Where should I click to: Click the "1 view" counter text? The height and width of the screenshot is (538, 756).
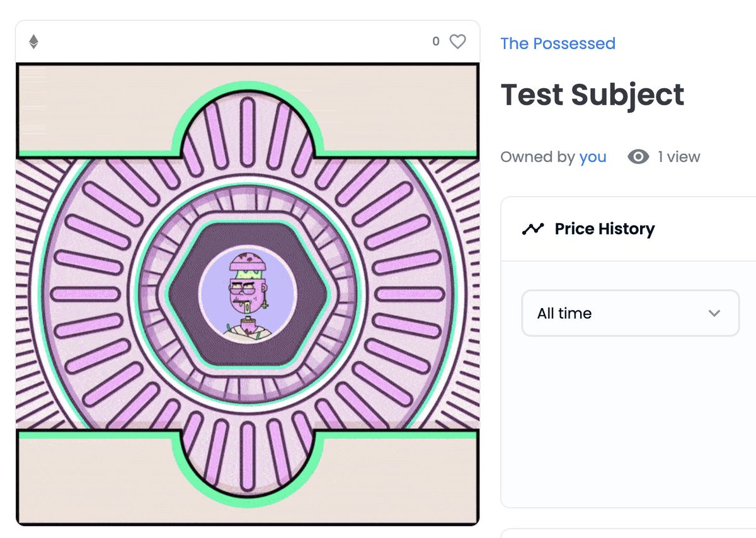(679, 157)
